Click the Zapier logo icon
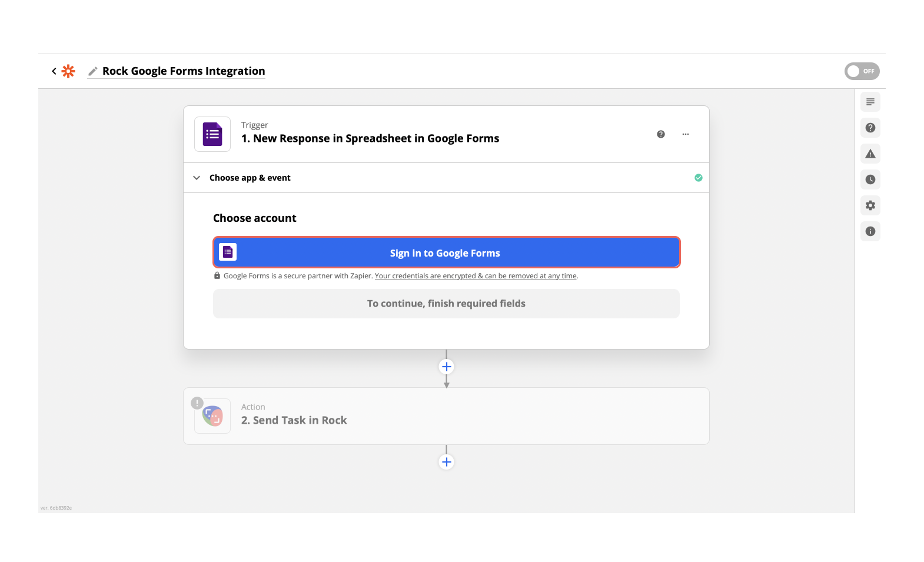This screenshot has width=924, height=562. click(x=68, y=71)
